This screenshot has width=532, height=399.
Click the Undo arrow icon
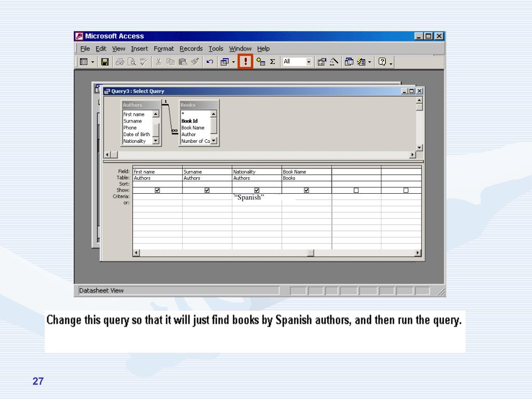[210, 62]
